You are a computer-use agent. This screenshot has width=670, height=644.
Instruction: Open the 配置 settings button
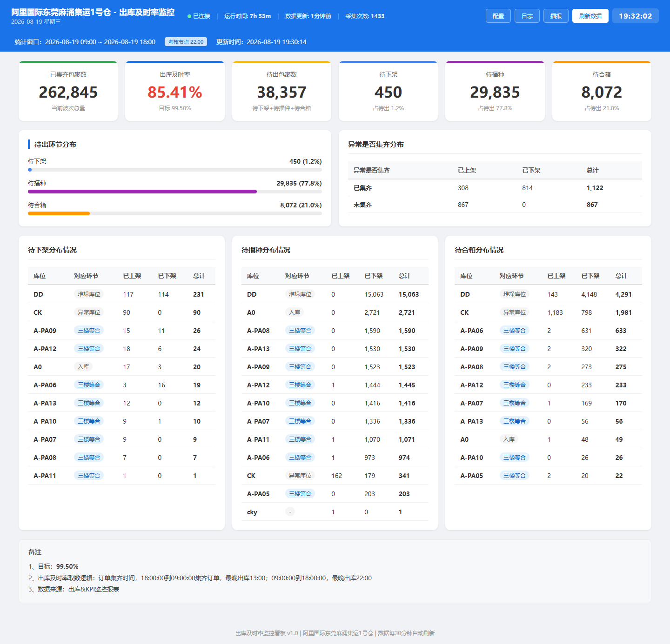(x=498, y=16)
